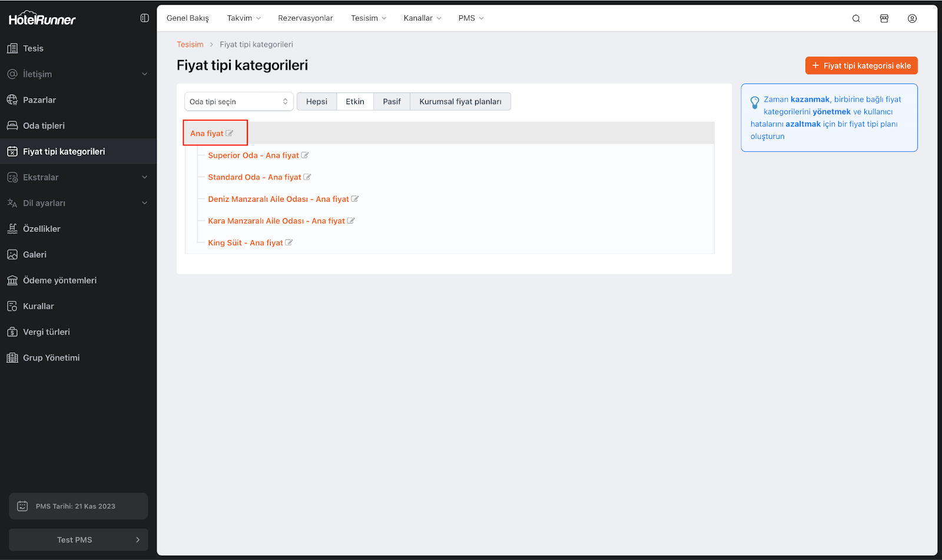Open the Oda tipi seçin dropdown

pyautogui.click(x=238, y=102)
